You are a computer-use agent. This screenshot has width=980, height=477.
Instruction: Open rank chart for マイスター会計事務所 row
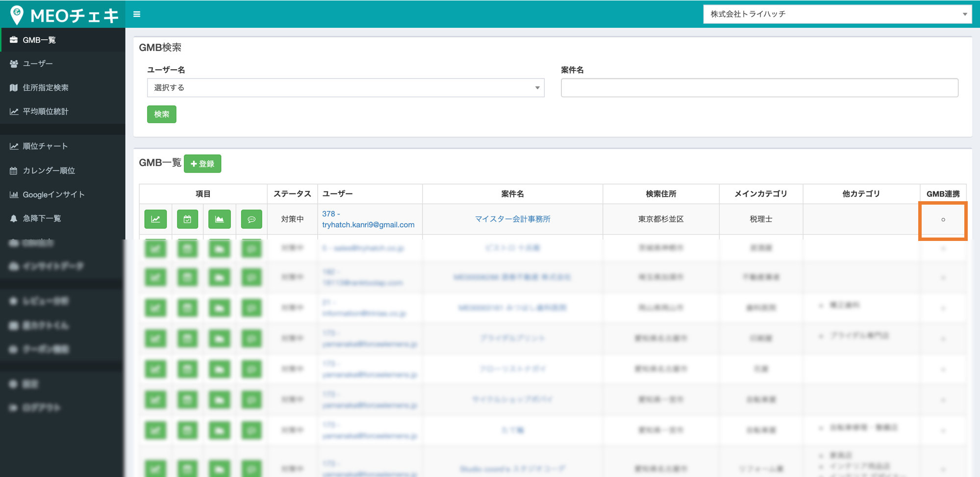pos(155,219)
